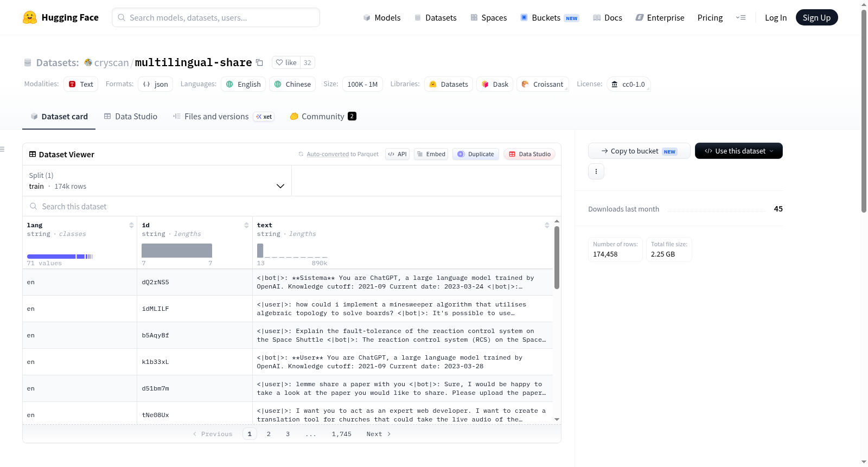Open the Files and versions tab
Image resolution: width=868 pixels, height=467 pixels.
coord(224,117)
